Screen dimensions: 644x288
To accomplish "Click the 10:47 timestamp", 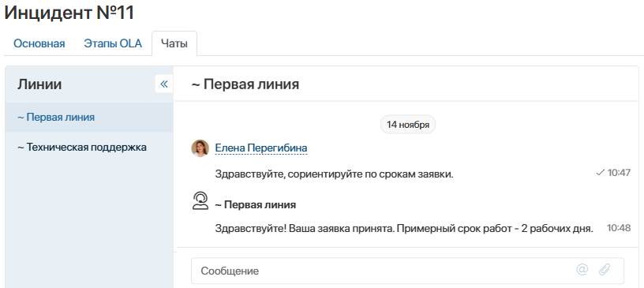I will tap(619, 173).
